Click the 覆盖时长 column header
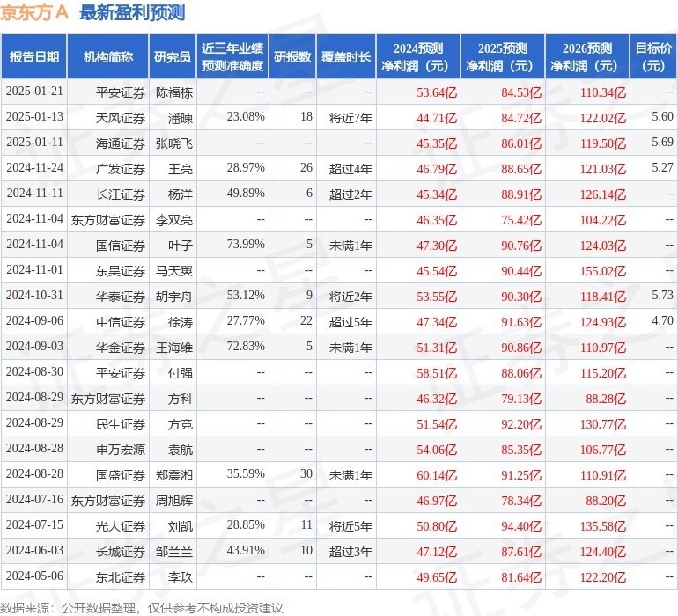678x616 pixels. coord(345,57)
